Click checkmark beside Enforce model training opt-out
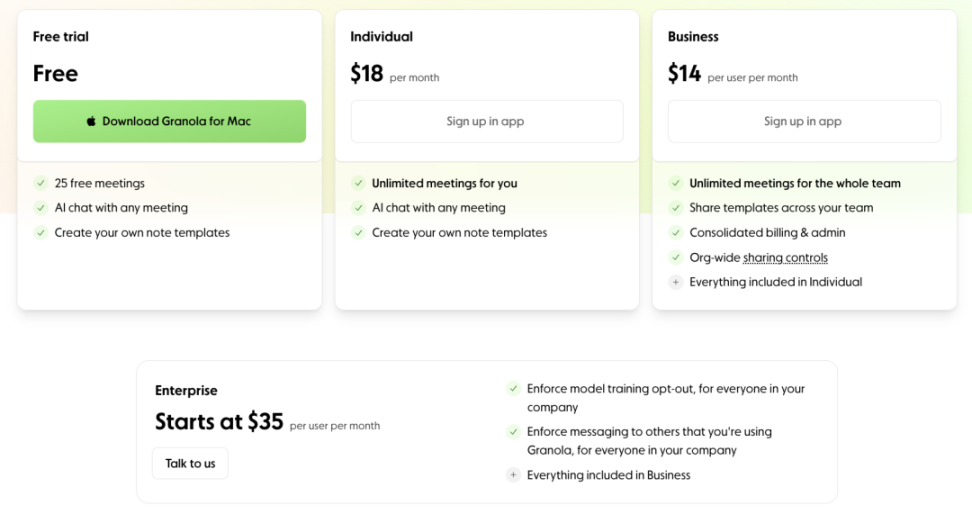 (513, 389)
